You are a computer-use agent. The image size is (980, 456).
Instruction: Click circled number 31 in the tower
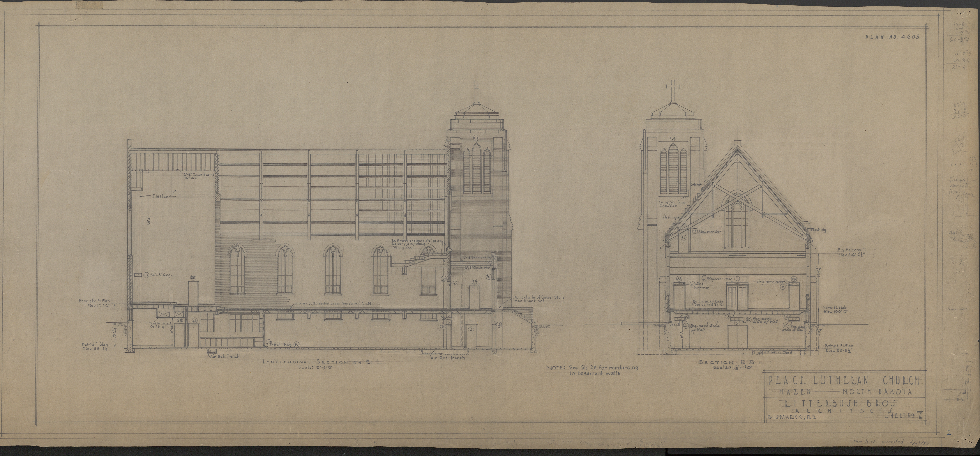tap(489, 277)
